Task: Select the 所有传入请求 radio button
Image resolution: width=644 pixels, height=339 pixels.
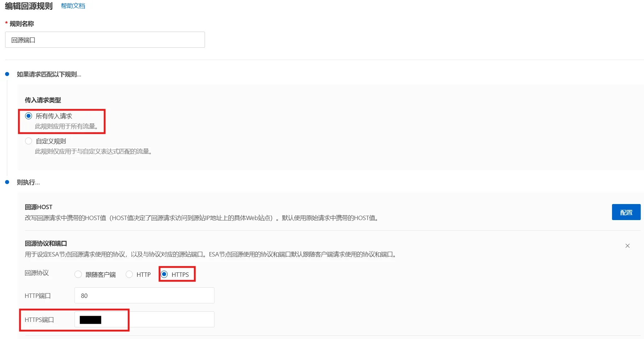Action: click(28, 116)
